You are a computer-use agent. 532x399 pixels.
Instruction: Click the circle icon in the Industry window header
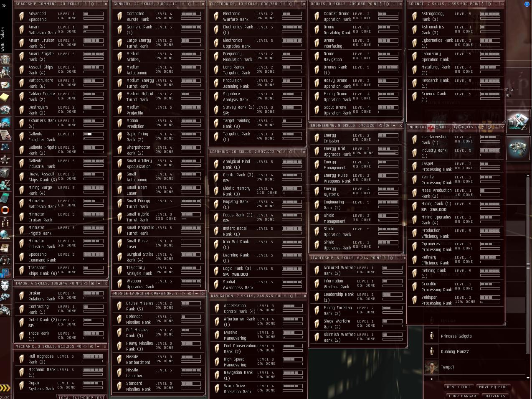[x=489, y=127]
